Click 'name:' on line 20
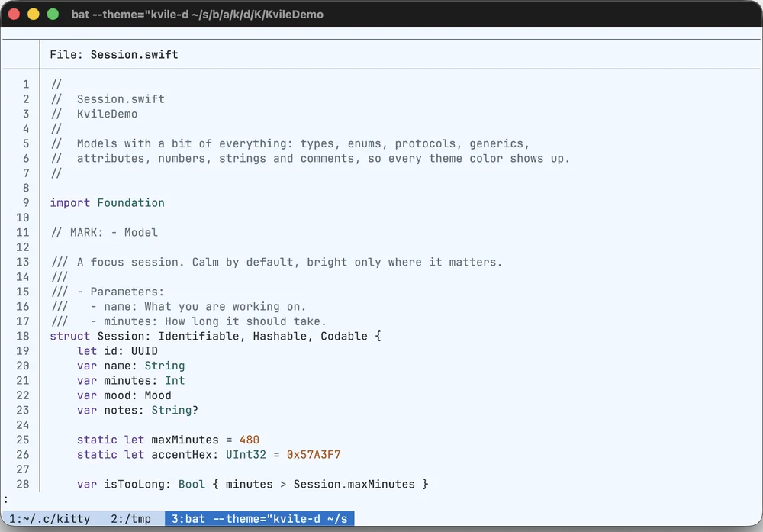763x532 pixels. pos(121,366)
